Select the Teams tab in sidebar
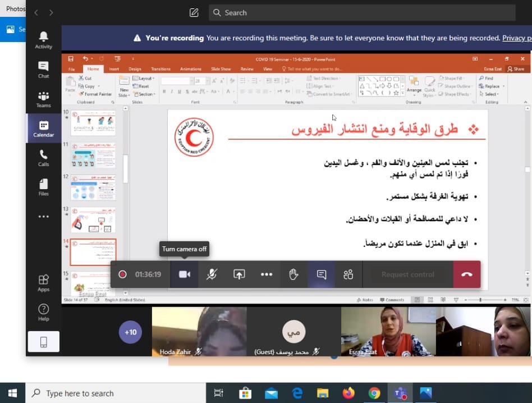 (x=43, y=99)
